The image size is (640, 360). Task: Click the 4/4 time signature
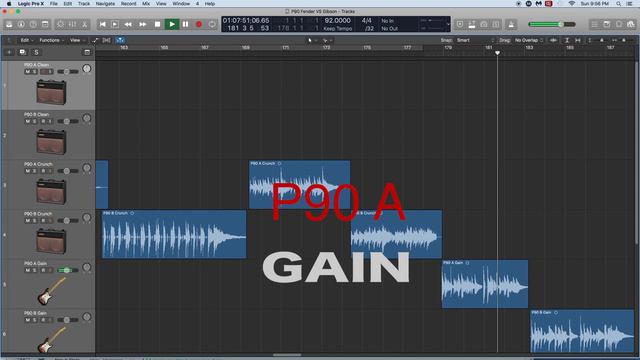(367, 20)
